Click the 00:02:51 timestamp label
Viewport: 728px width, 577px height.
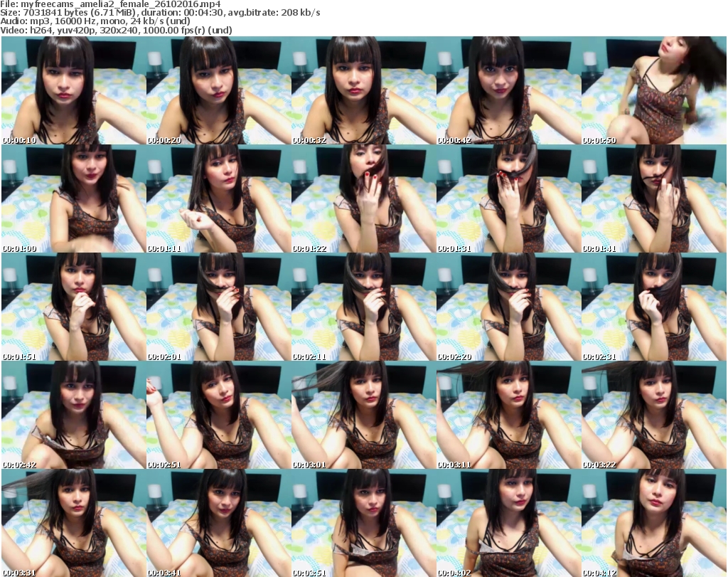(165, 463)
